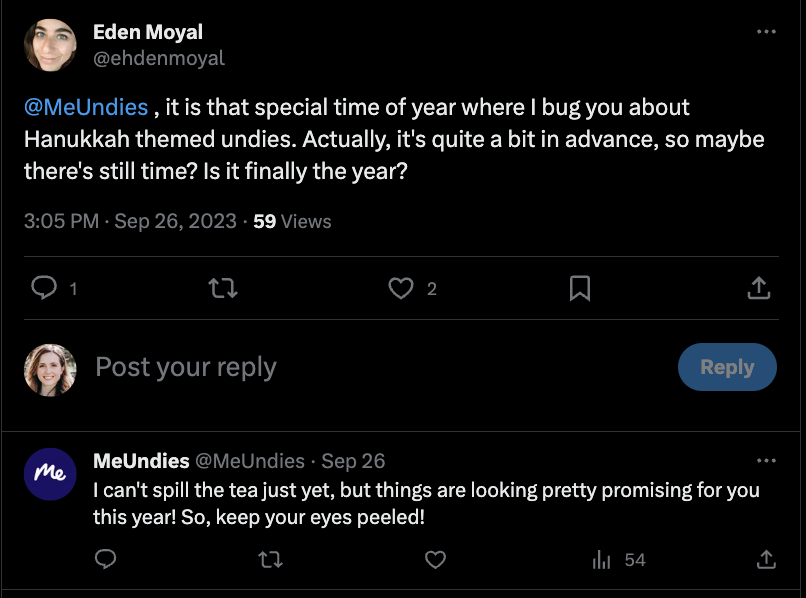
Task: Open the MeUndies logo avatar
Action: pos(50,473)
